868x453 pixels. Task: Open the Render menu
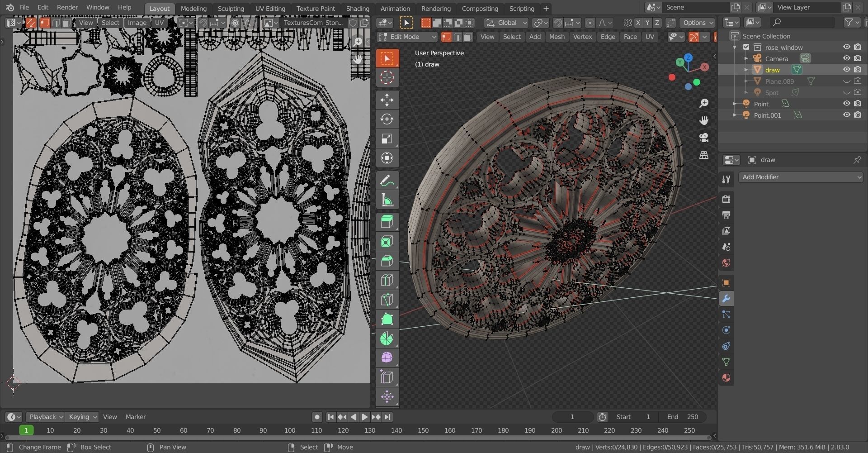67,7
